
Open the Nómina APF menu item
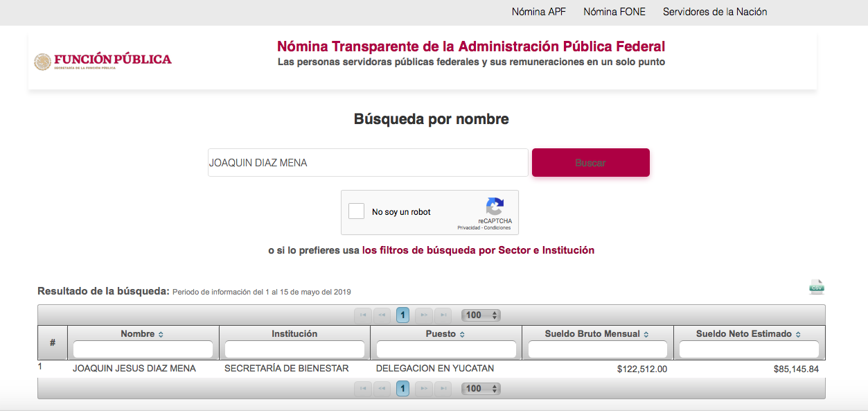[x=538, y=12]
